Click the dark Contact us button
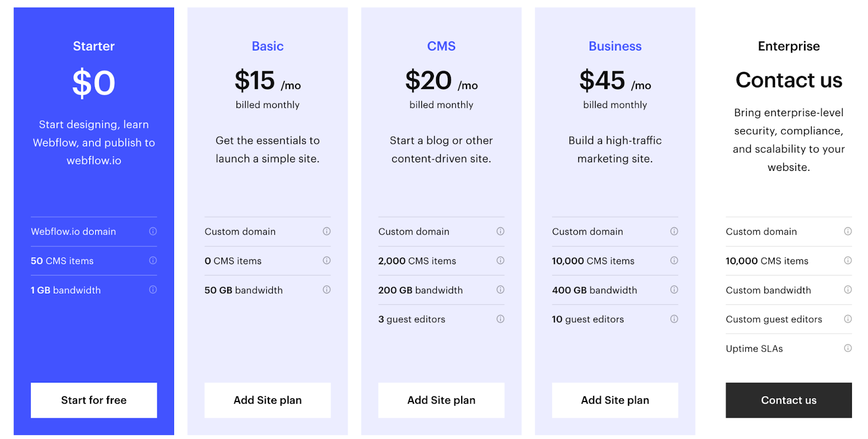 (789, 400)
